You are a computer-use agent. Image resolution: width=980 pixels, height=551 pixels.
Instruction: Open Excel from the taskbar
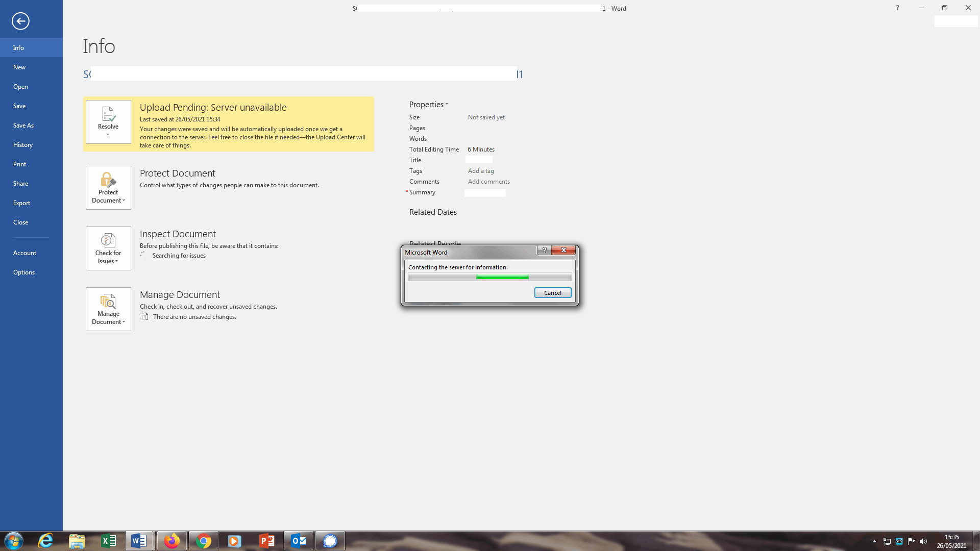109,541
